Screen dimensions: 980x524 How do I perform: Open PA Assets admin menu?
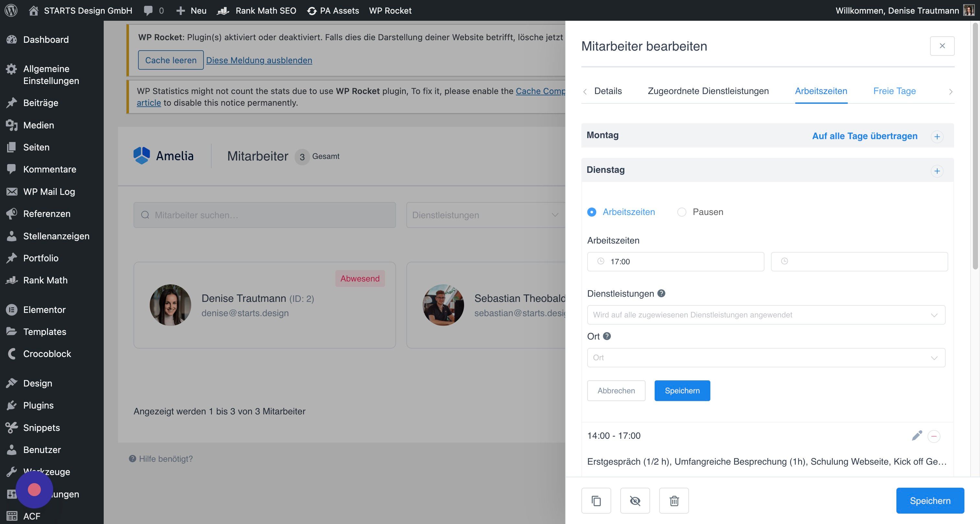tap(333, 10)
